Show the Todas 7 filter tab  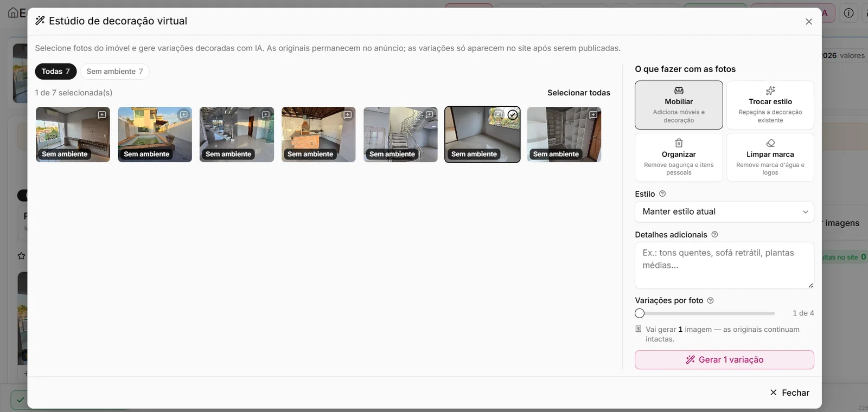coord(56,72)
